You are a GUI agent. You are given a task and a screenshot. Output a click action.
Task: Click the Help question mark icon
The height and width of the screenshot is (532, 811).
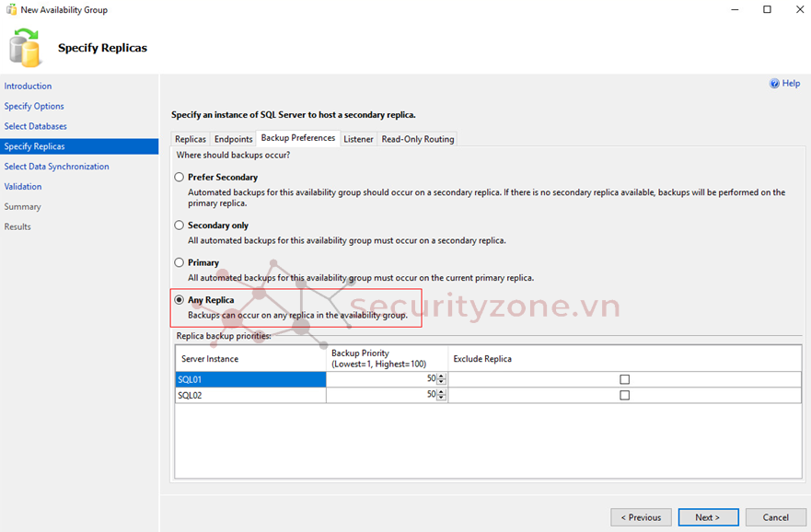tap(774, 84)
